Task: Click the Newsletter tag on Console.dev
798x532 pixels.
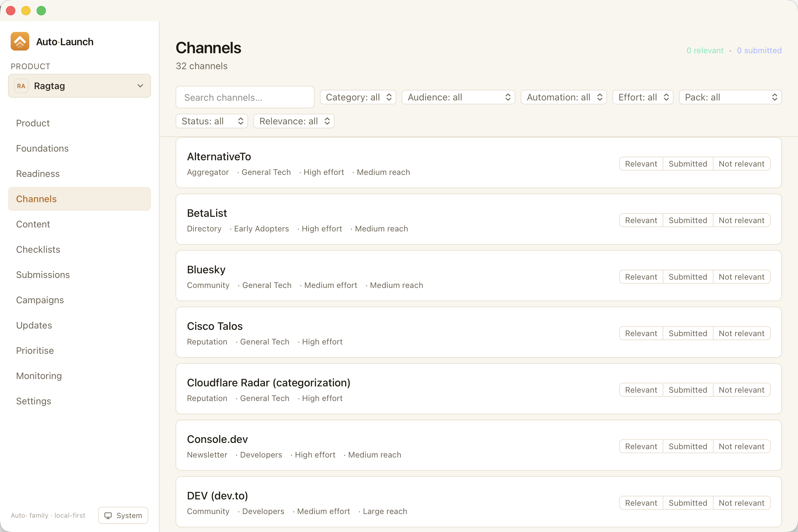Action: [207, 455]
